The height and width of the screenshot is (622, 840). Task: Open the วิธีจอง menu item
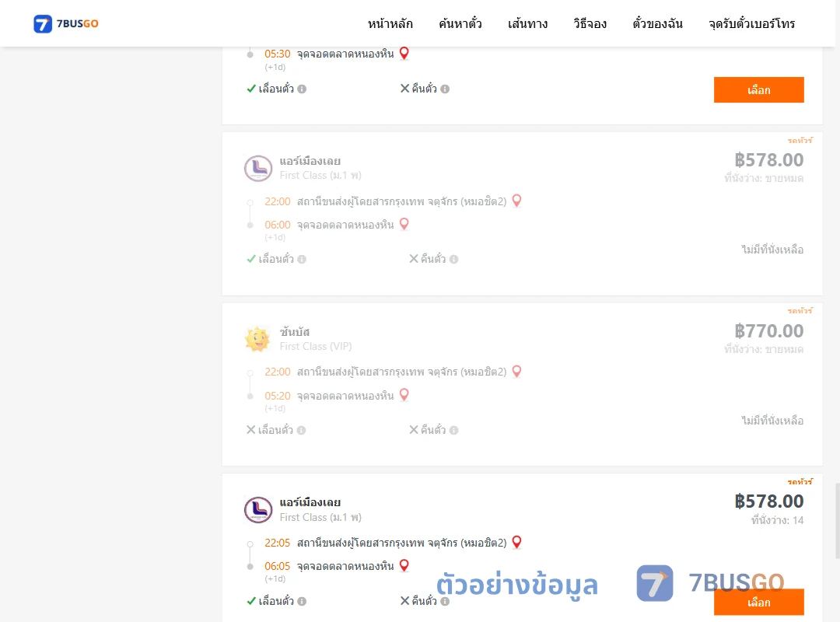(590, 23)
